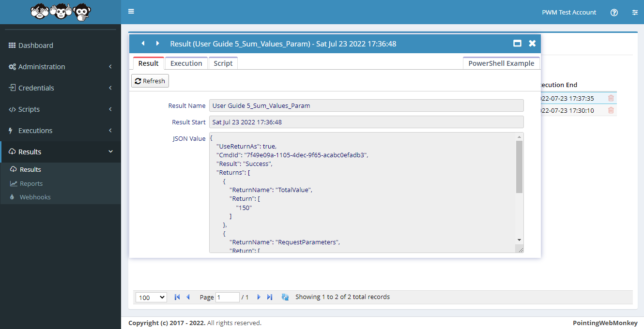Collapse the Results sidebar section
644x329 pixels.
pos(61,152)
